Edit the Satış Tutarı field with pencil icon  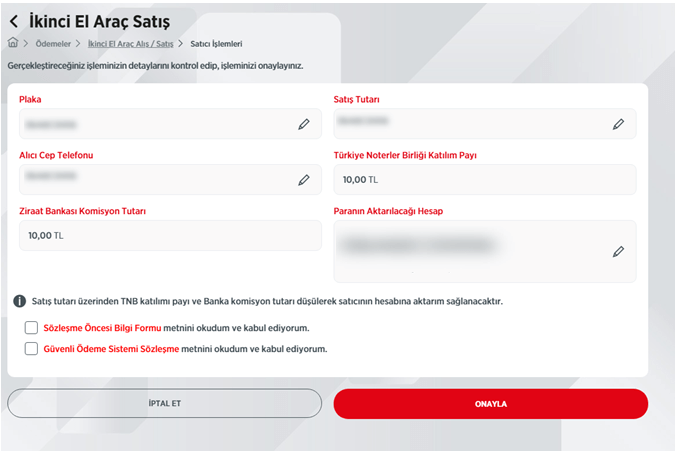618,124
